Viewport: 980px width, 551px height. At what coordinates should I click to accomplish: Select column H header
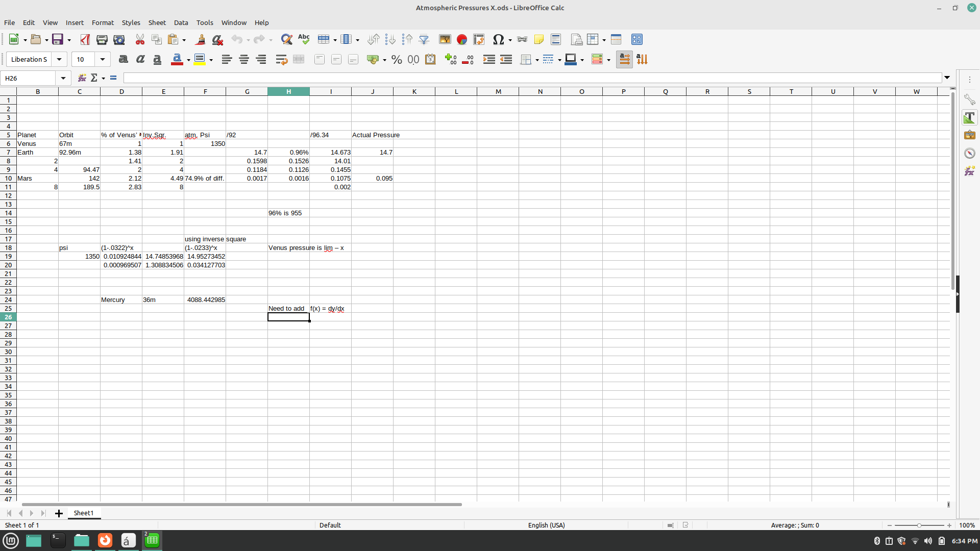click(x=288, y=91)
